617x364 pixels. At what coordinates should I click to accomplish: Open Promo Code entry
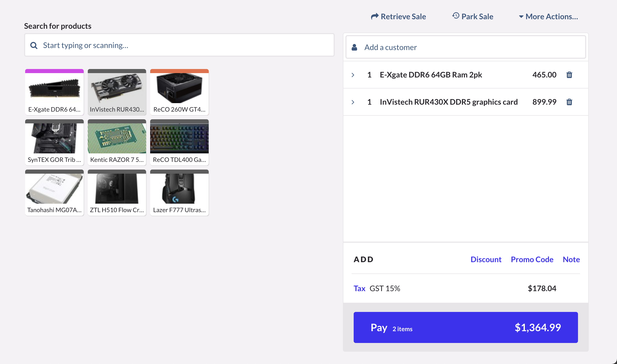tap(532, 259)
